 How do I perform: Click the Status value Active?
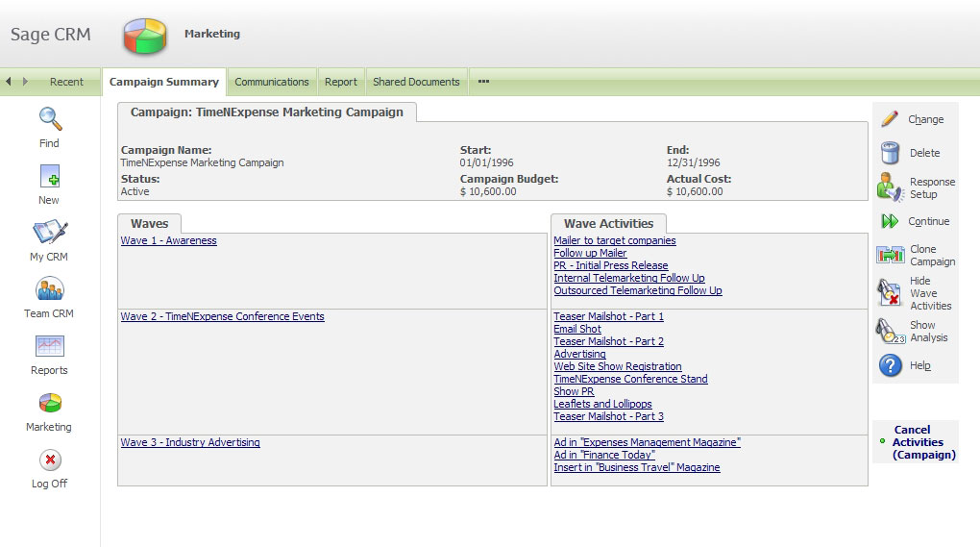(x=135, y=191)
